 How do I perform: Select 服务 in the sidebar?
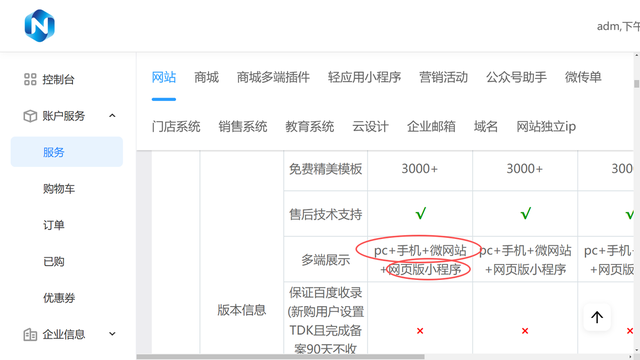[67, 152]
